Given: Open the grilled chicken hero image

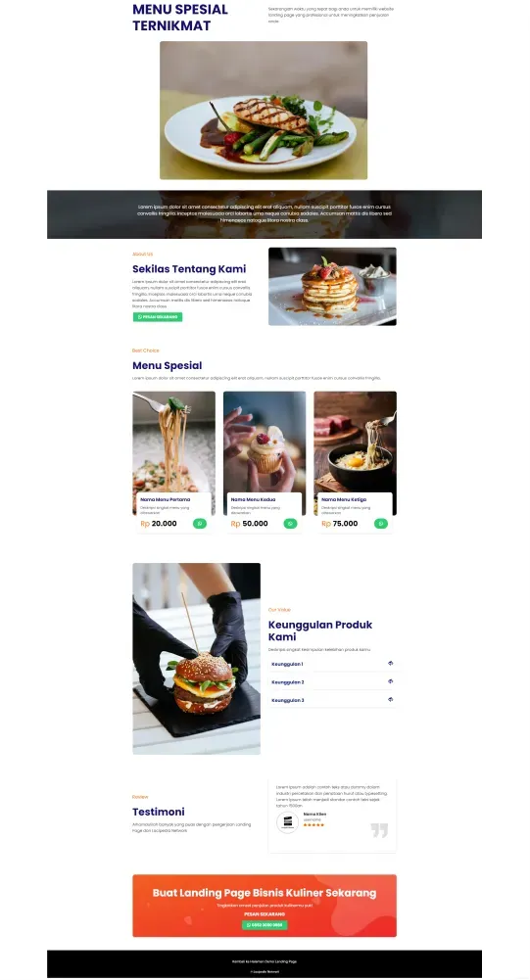Looking at the screenshot, I should [264, 111].
